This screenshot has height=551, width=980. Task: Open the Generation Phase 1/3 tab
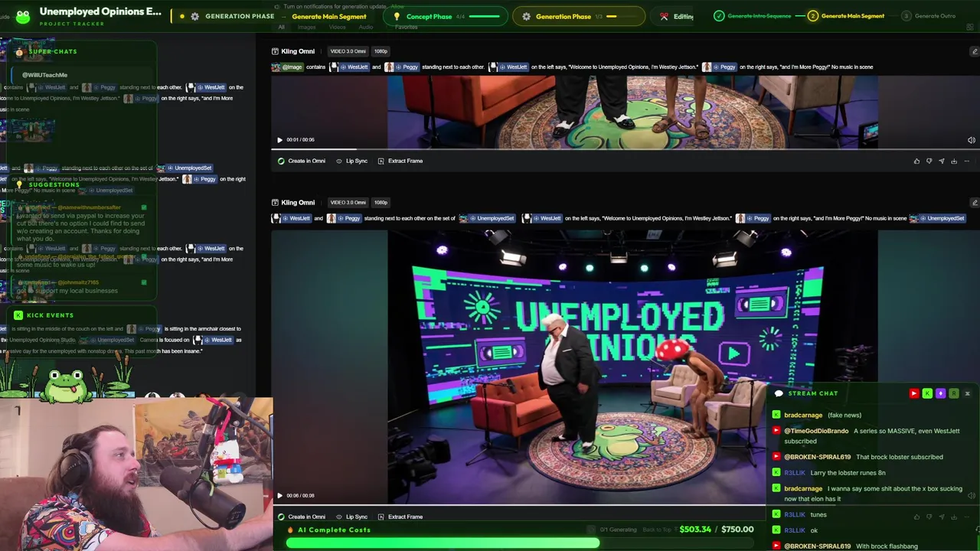coord(578,16)
